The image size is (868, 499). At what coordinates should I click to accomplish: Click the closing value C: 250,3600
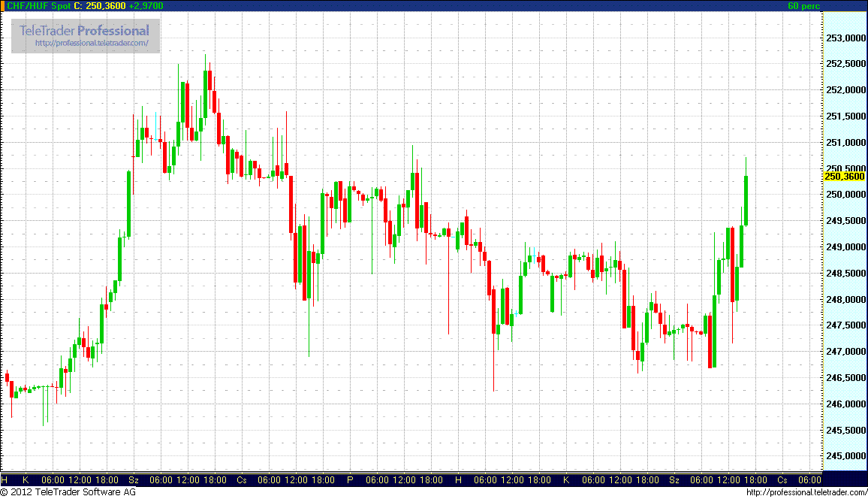100,5
